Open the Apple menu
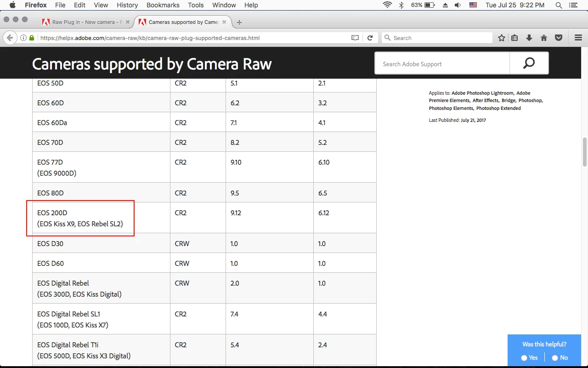The width and height of the screenshot is (588, 368). pos(12,5)
